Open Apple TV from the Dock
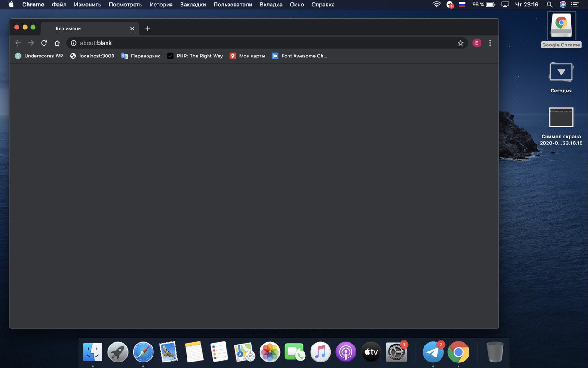Image resolution: width=588 pixels, height=368 pixels. click(371, 352)
